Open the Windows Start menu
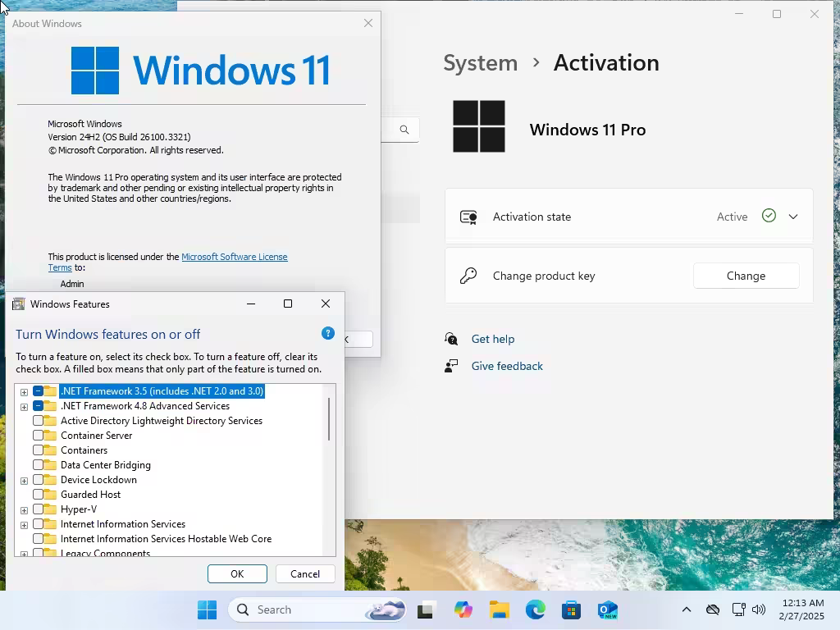The height and width of the screenshot is (630, 840). (x=207, y=609)
